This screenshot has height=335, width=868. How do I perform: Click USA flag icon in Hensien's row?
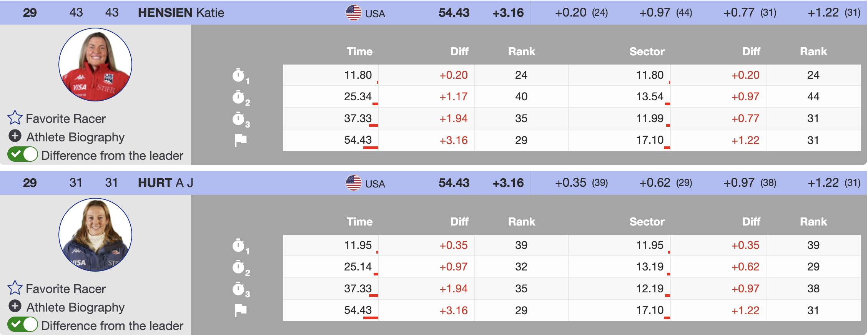pyautogui.click(x=353, y=13)
